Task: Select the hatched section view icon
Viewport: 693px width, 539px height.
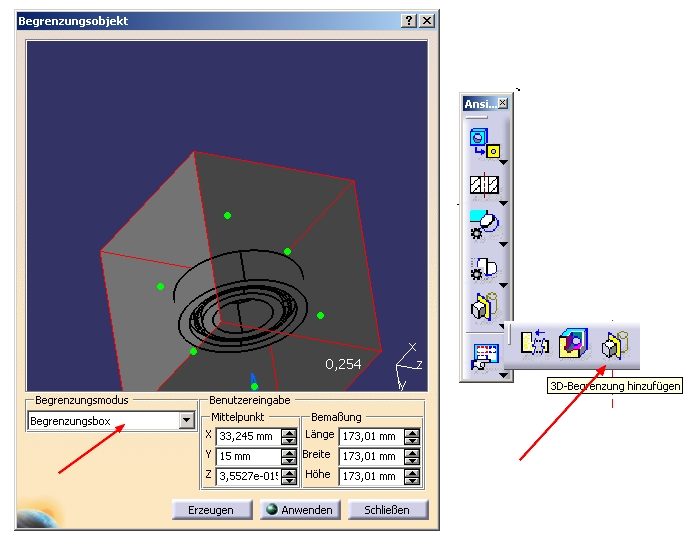Action: (x=484, y=185)
